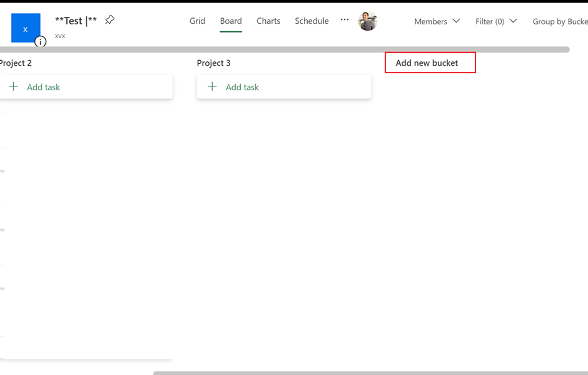Expand the Filter (0) dropdown
Image resolution: width=588 pixels, height=375 pixels.
click(x=495, y=21)
